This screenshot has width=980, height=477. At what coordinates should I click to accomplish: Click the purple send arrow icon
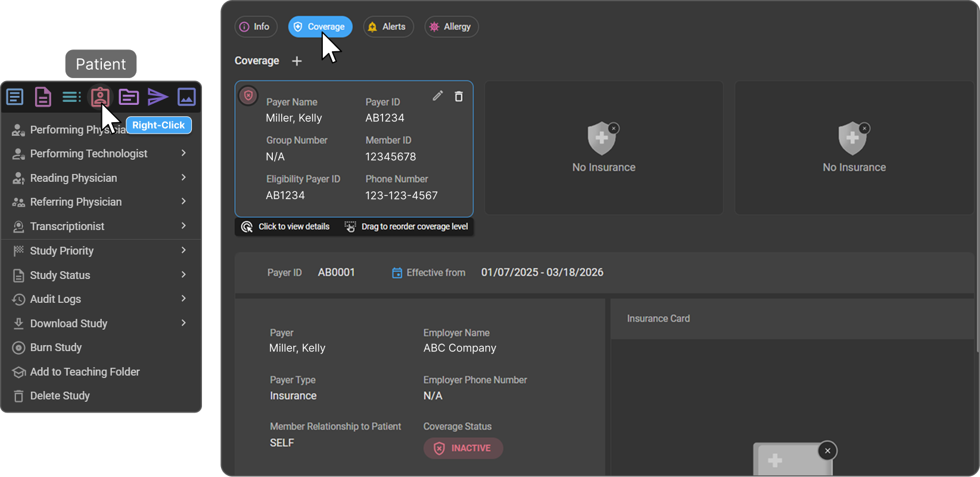tap(158, 97)
